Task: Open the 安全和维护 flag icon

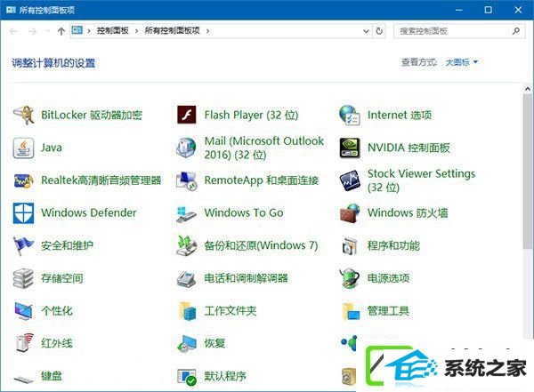Action: [23, 245]
